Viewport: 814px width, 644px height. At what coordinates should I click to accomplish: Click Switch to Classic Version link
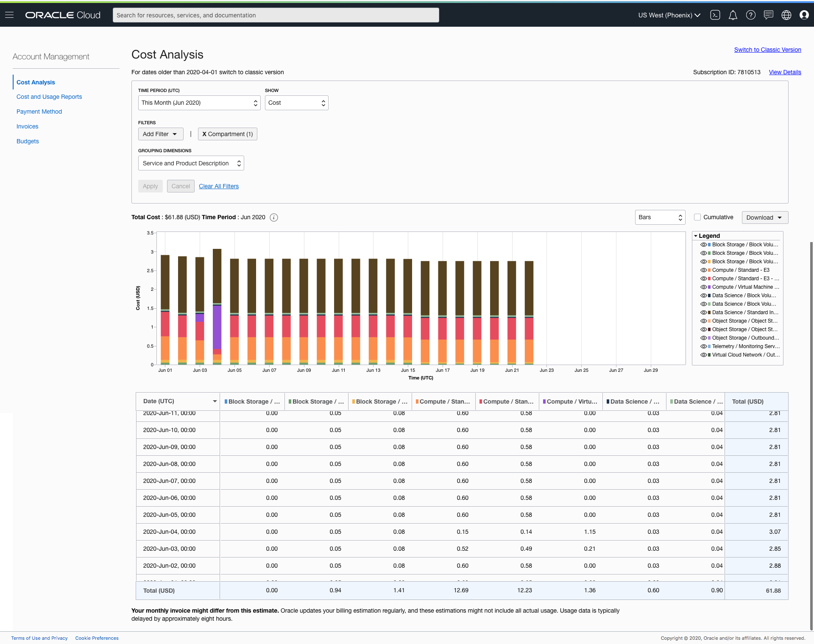[x=767, y=50]
